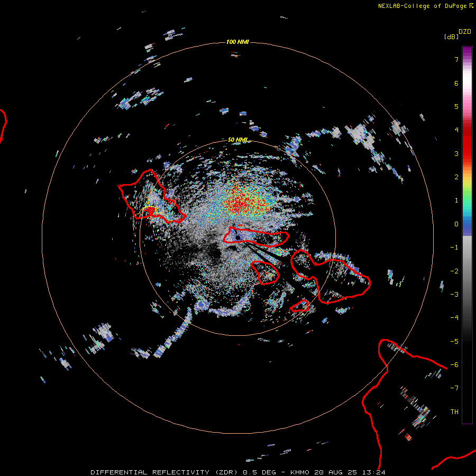
Task: Click the 1 value on the color scale
Action: click(456, 200)
